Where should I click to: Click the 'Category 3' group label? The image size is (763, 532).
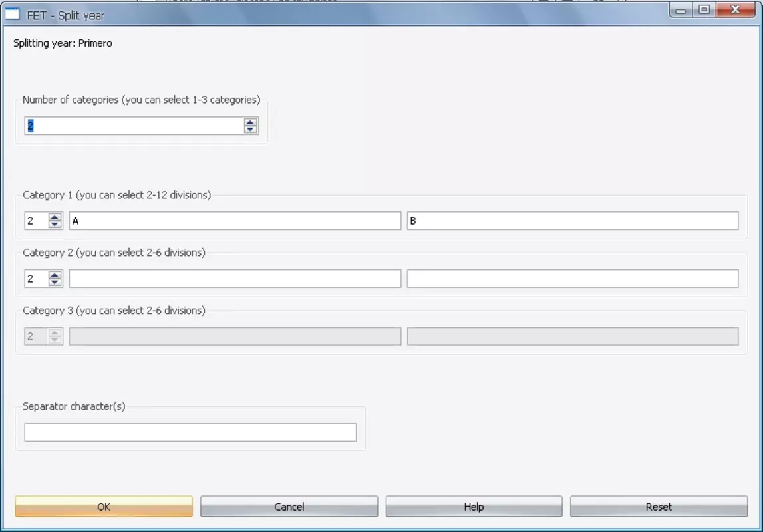click(114, 311)
